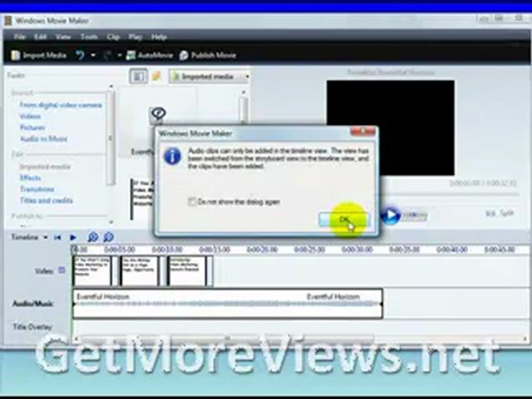This screenshot has width=532, height=399.
Task: Select the second video clip on timeline
Action: pos(140,270)
